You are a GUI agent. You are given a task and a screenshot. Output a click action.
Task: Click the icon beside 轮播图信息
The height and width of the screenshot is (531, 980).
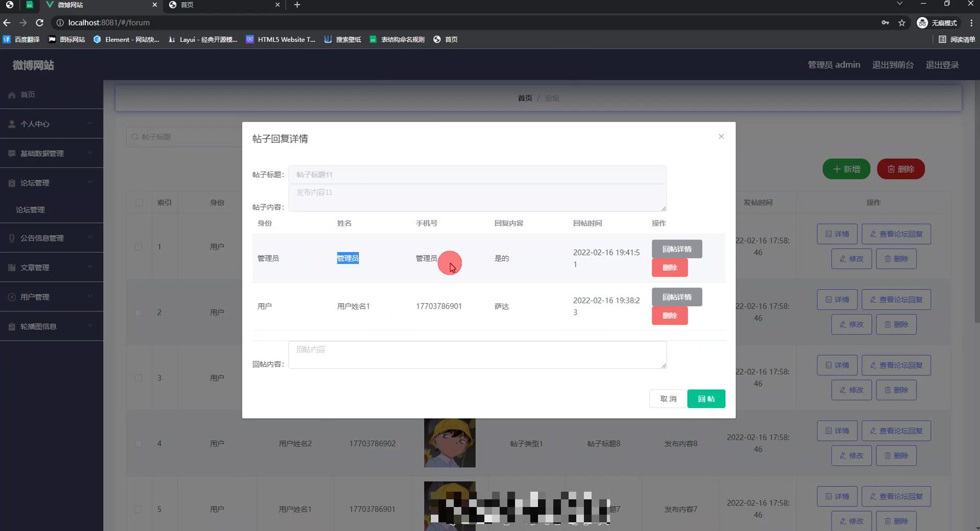(x=12, y=327)
